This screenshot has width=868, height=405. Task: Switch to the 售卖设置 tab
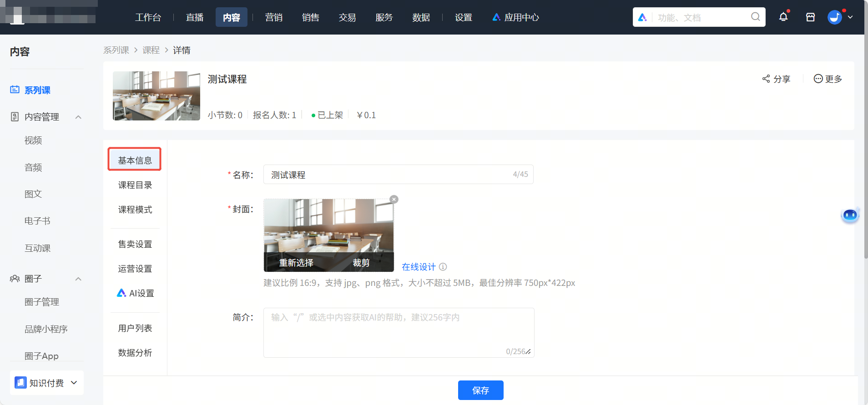[x=135, y=244]
